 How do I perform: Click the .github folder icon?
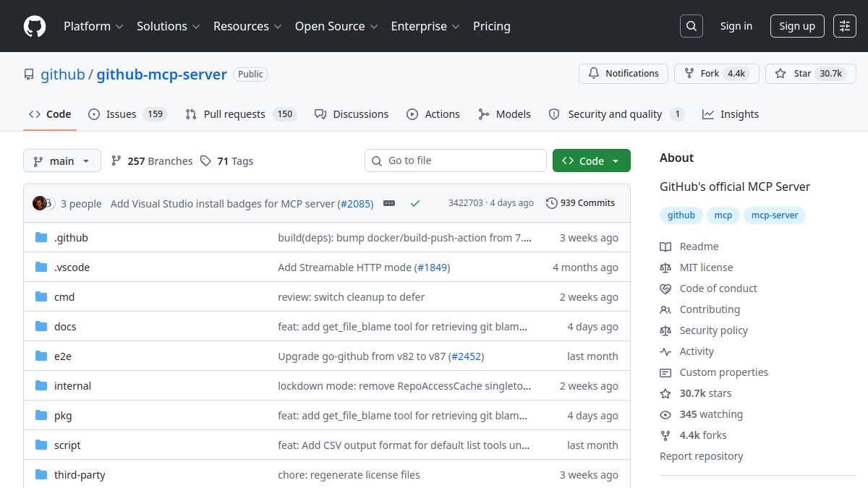41,238
